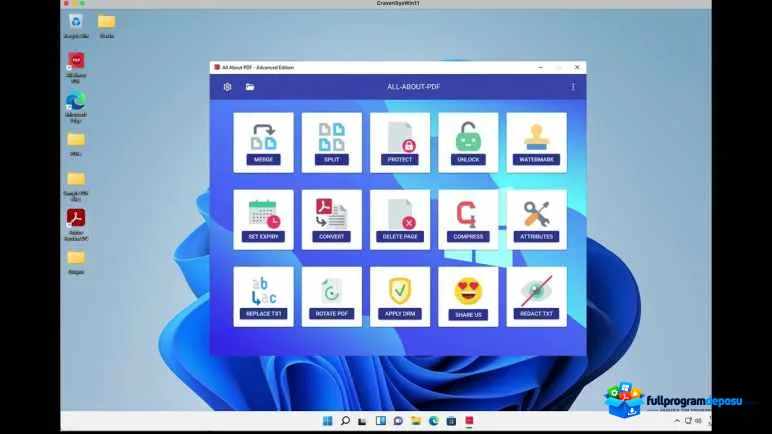Click the volume icon in system tray
Viewport: 772px width, 434px height.
[698, 421]
